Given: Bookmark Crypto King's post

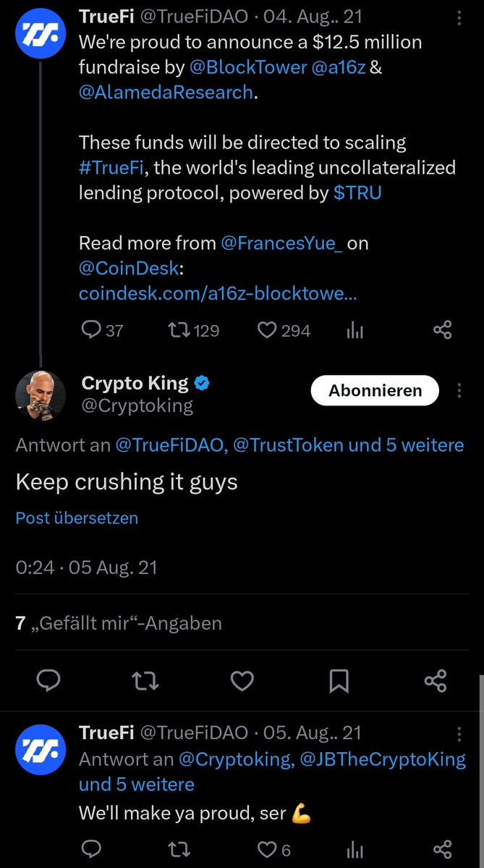Looking at the screenshot, I should (x=339, y=681).
